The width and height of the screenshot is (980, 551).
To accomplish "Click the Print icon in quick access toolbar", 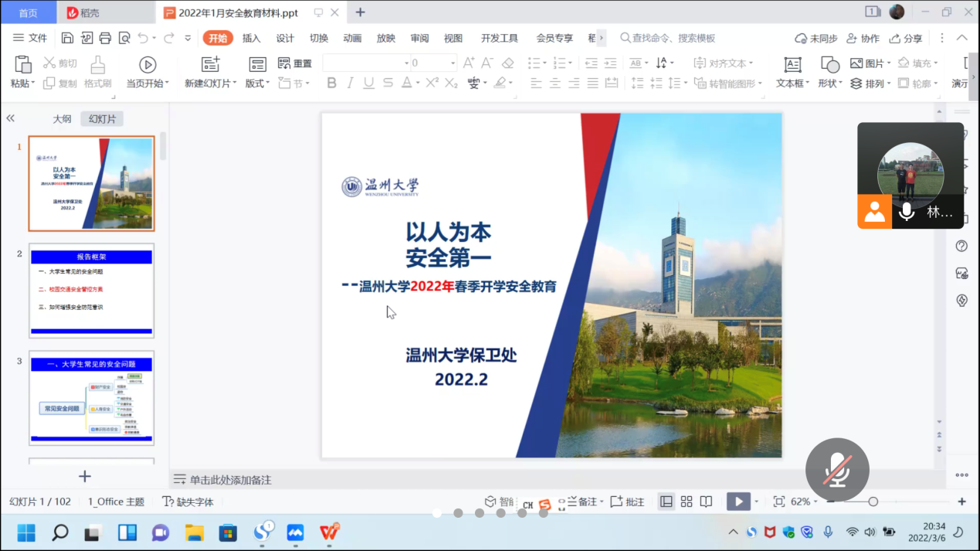I will [105, 38].
